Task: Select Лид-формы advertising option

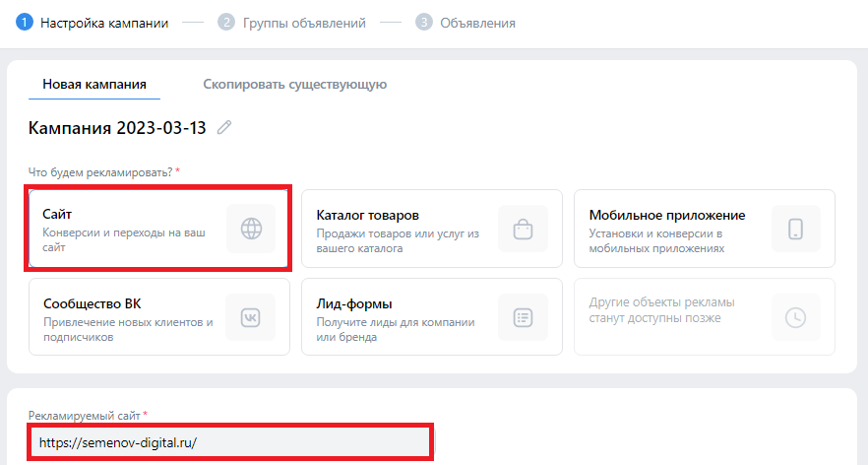Action: [x=403, y=316]
